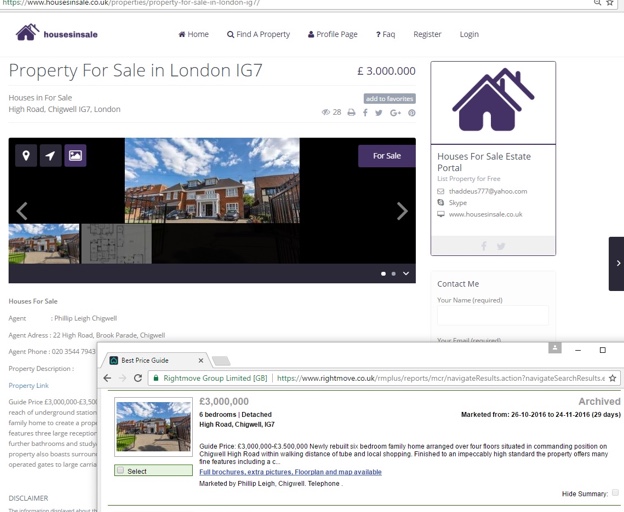The image size is (624, 512).
Task: Focus the Your Name input field
Action: [493, 315]
